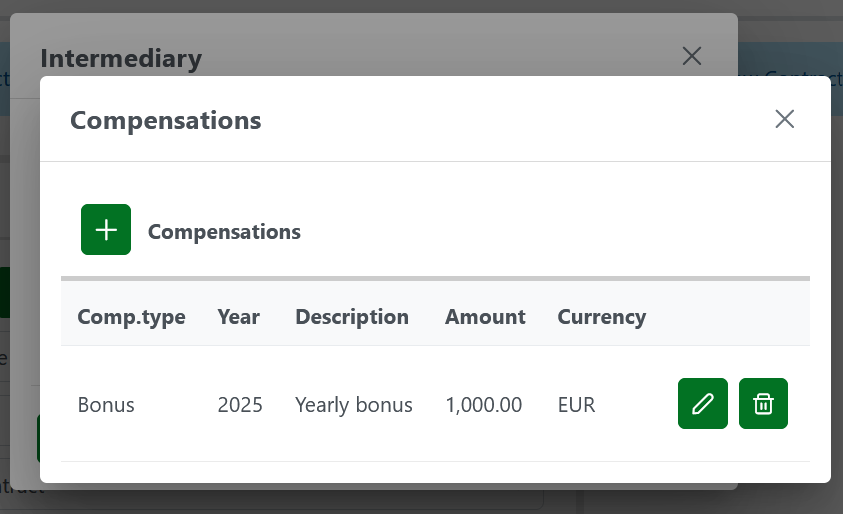The height and width of the screenshot is (514, 843).
Task: Click the Compensations label beside plus button
Action: pyautogui.click(x=224, y=232)
